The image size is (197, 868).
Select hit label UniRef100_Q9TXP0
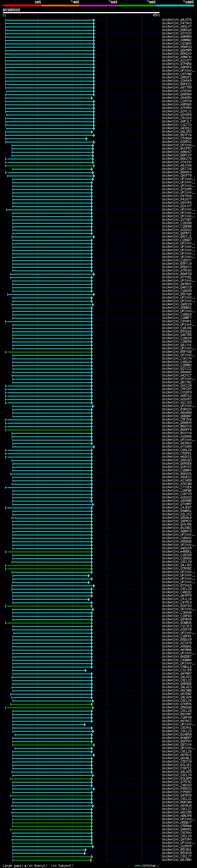click(x=177, y=839)
